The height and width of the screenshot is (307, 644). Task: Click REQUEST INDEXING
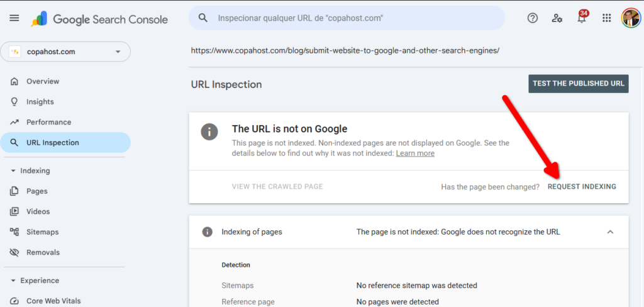[582, 187]
